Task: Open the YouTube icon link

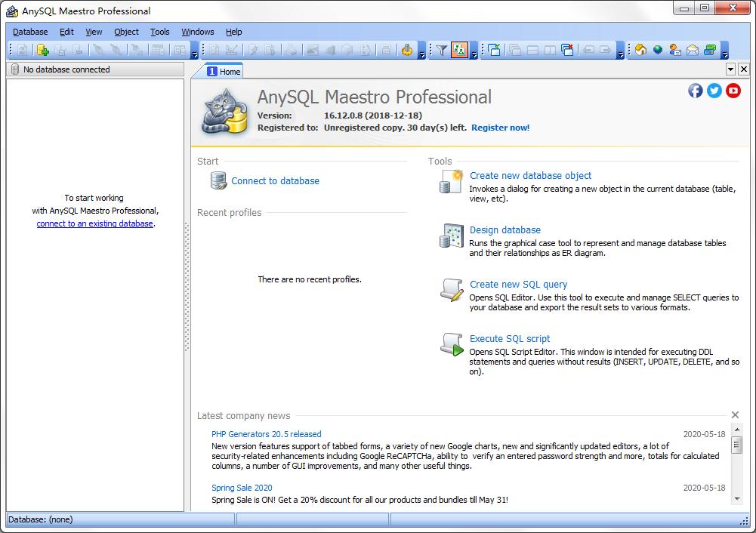Action: [x=733, y=91]
